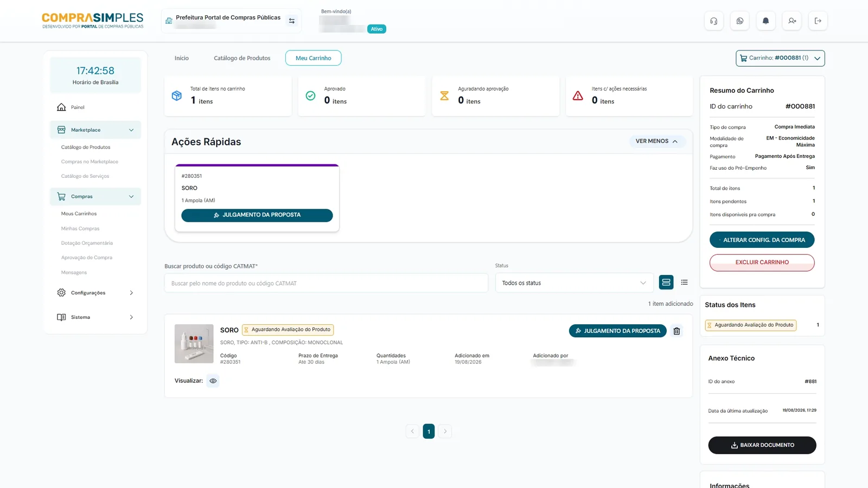Open Dotação Orçamentária in sidebar
868x488 pixels.
[x=87, y=243]
